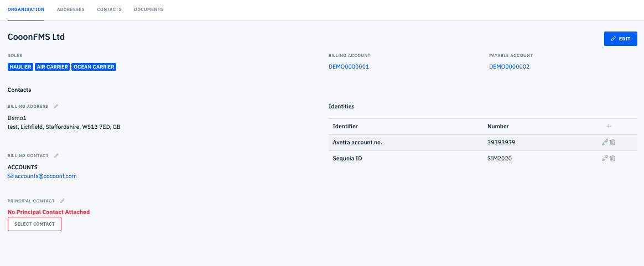Delete the Sequoia ID identity row

tap(612, 159)
